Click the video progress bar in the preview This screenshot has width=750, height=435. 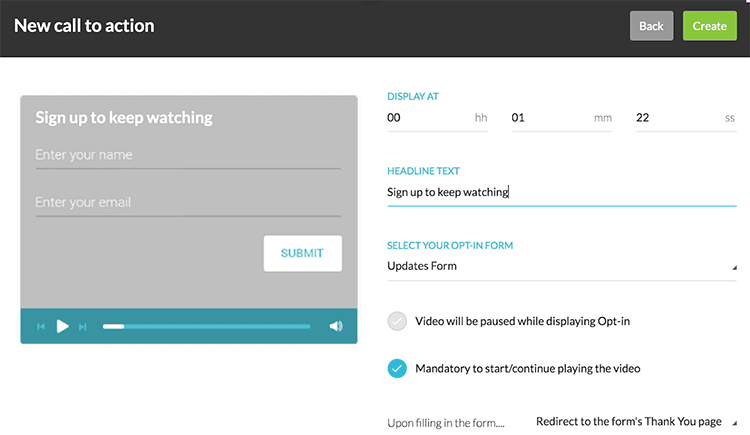tap(207, 326)
